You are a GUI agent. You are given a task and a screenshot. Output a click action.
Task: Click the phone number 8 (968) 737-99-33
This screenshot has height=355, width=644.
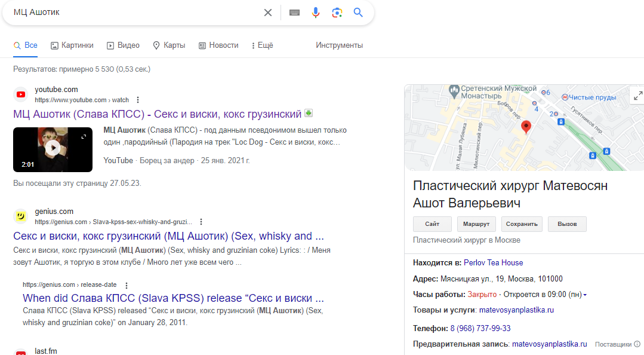[480, 328]
